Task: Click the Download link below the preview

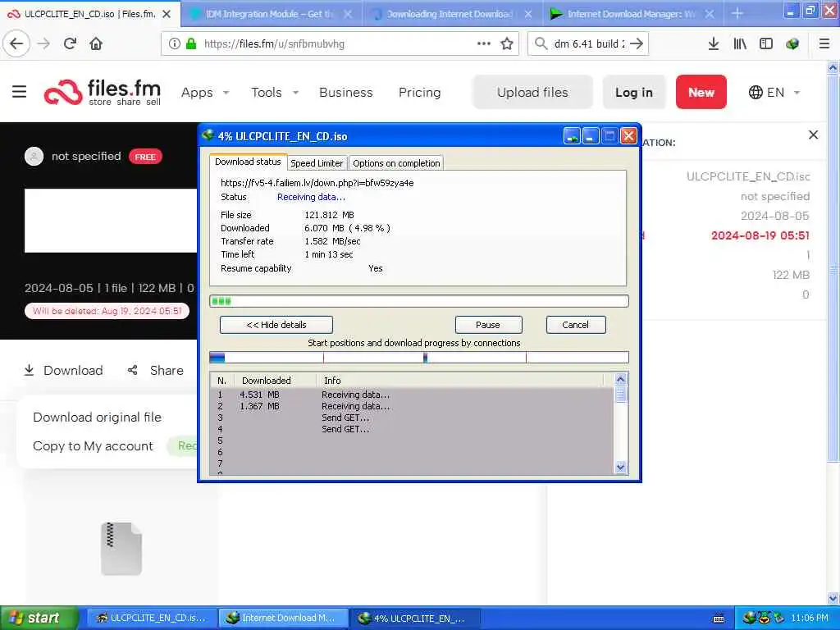Action: click(63, 370)
